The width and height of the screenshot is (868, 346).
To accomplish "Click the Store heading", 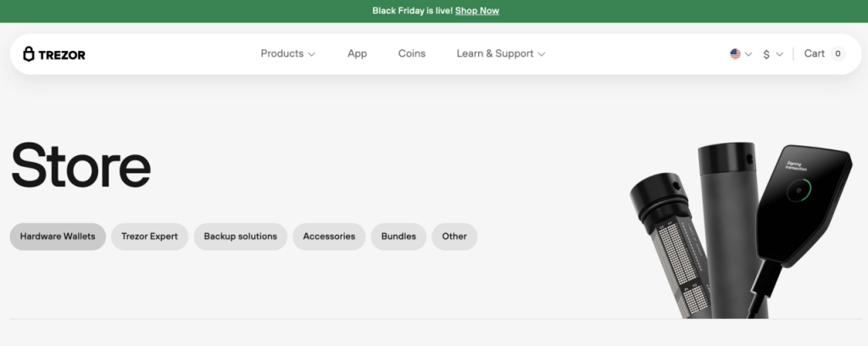I will pyautogui.click(x=81, y=165).
